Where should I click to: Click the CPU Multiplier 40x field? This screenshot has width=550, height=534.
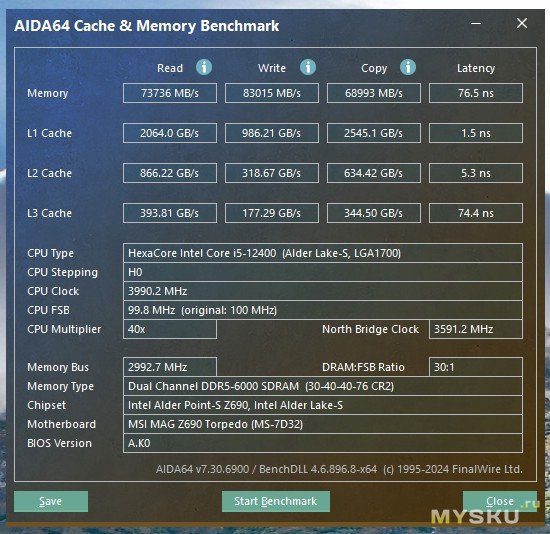pos(170,329)
